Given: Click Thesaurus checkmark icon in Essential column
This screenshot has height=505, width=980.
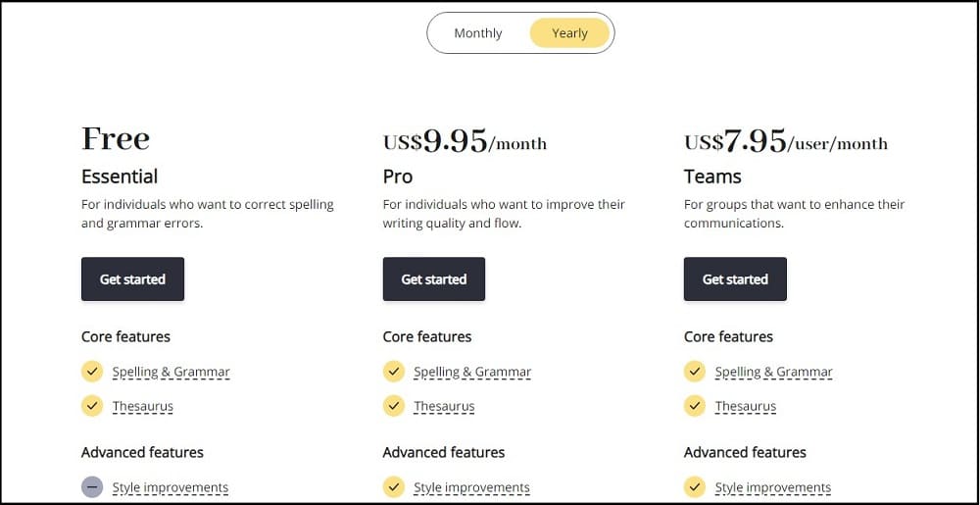Looking at the screenshot, I should [92, 406].
